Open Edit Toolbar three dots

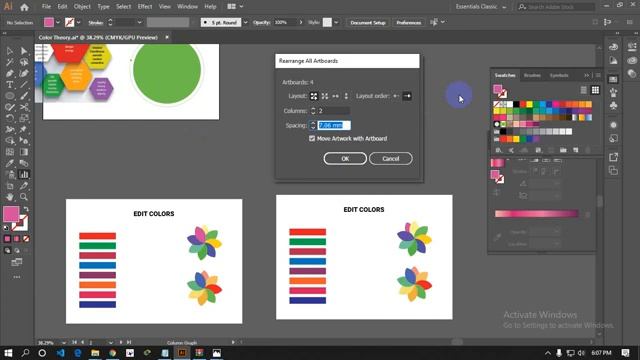click(x=17, y=277)
